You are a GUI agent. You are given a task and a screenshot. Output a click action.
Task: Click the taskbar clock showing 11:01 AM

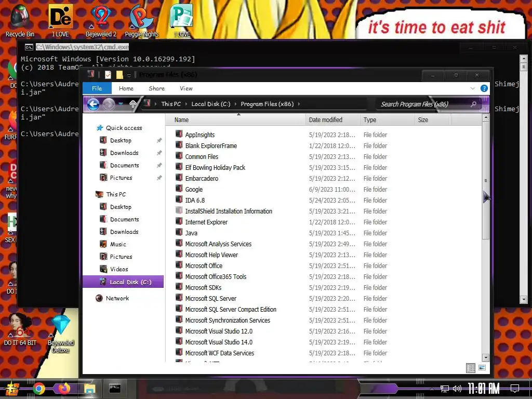484,389
